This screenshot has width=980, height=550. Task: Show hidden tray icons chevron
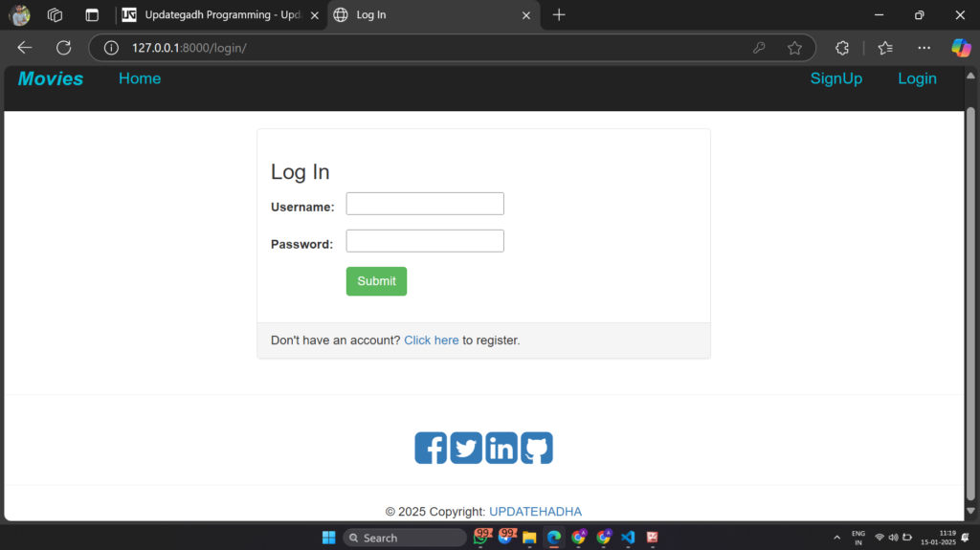click(836, 538)
